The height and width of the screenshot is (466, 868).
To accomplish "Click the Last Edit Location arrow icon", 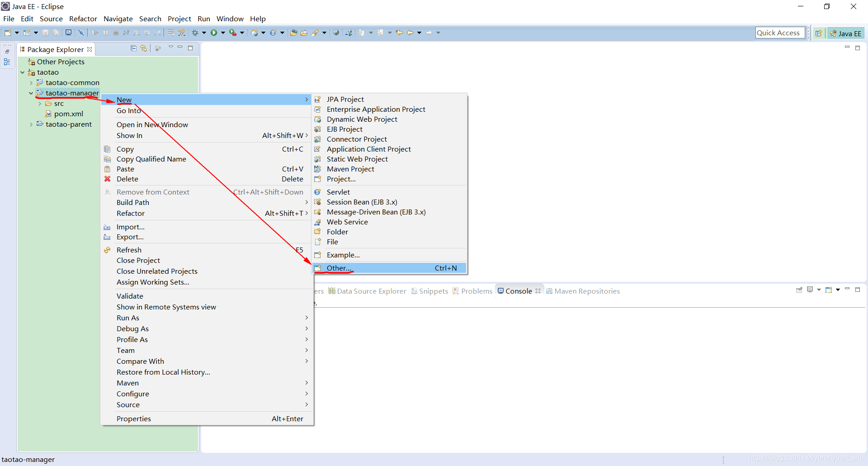I will 399,33.
